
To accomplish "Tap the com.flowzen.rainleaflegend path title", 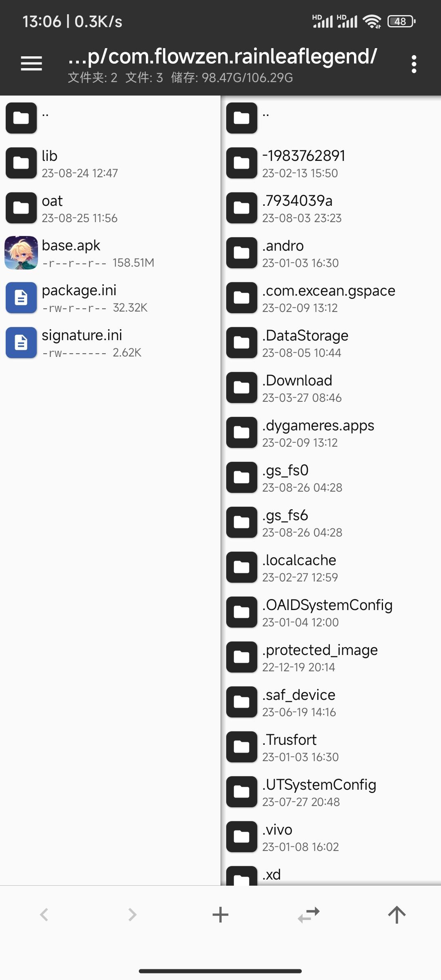I will 223,56.
